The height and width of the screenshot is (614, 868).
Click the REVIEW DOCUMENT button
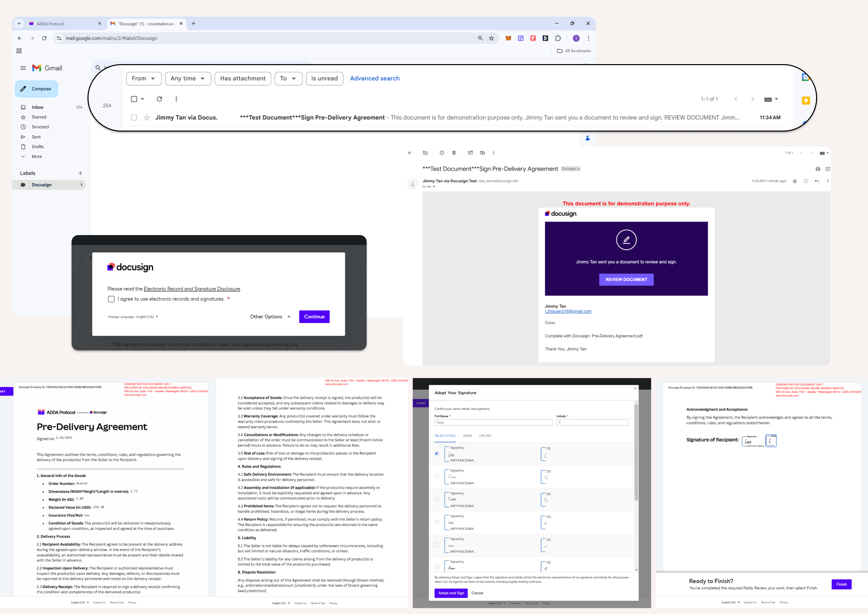(626, 280)
